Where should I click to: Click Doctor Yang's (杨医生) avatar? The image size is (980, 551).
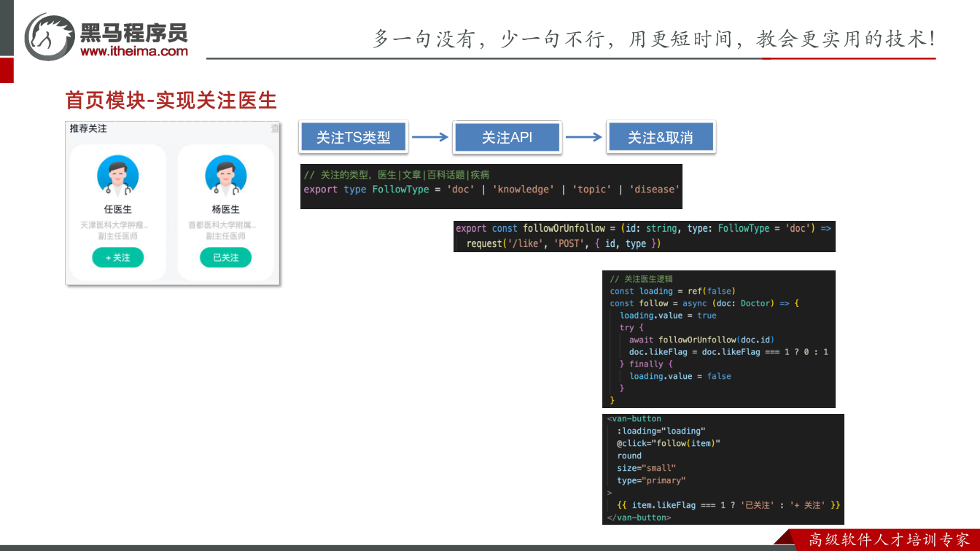tap(226, 176)
